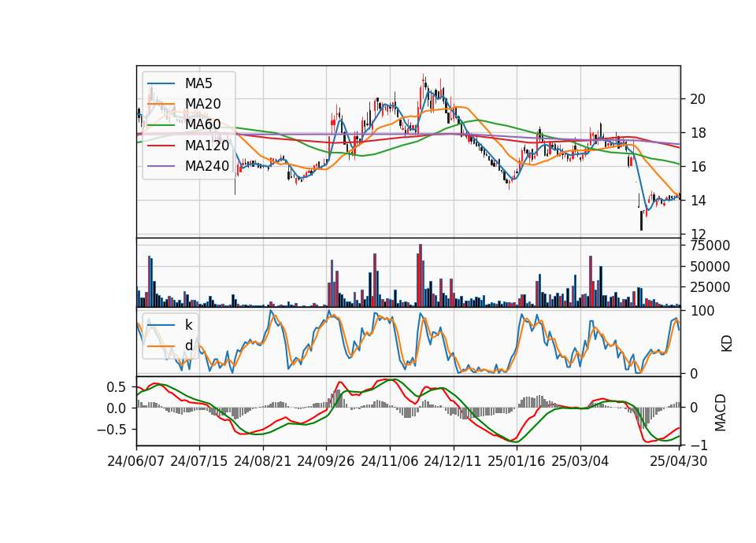Click the MACD left axis value −0.5

111,429
